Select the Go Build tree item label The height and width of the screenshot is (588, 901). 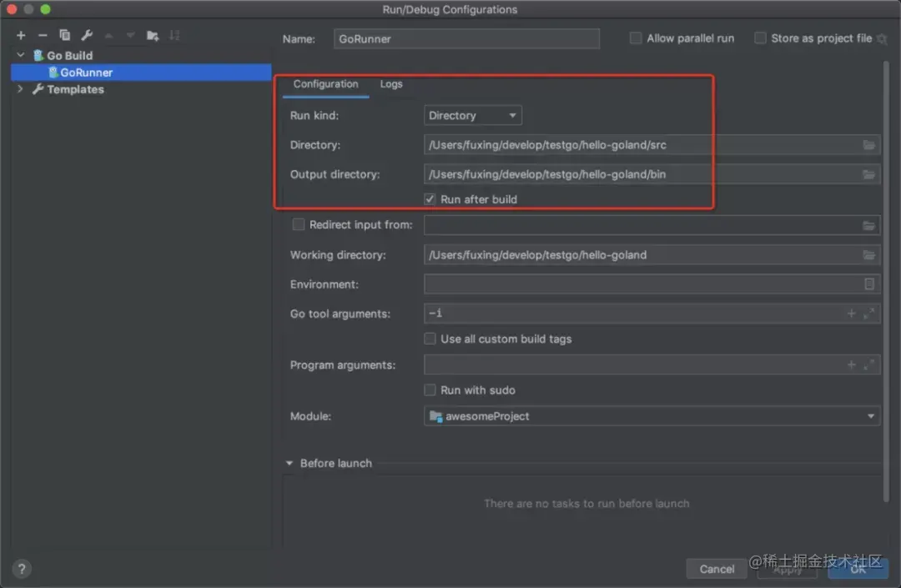69,56
